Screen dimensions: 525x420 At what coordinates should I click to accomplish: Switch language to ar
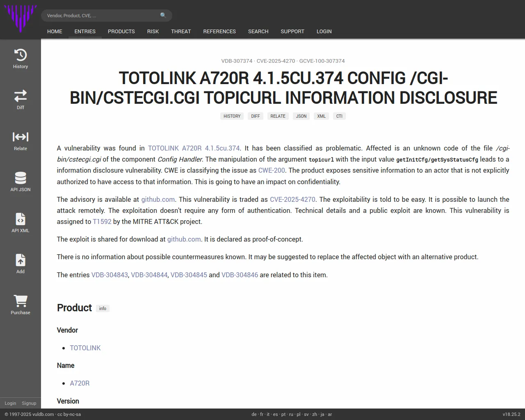click(330, 414)
